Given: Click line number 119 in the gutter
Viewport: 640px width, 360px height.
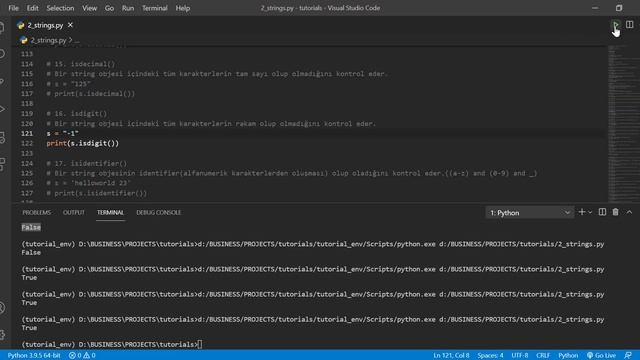Looking at the screenshot, I should click(x=27, y=113).
